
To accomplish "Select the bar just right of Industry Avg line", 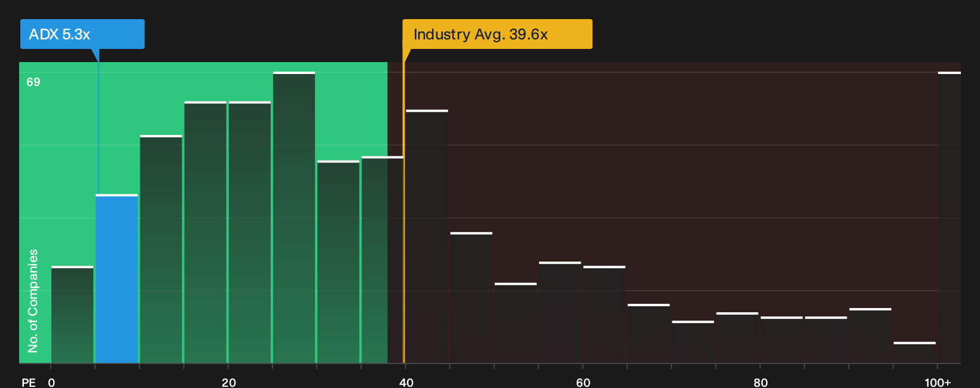I will coord(427,237).
